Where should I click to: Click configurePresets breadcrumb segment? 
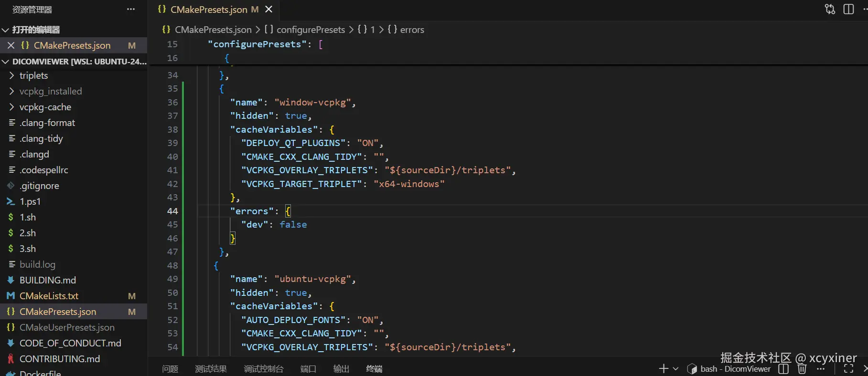click(x=311, y=30)
